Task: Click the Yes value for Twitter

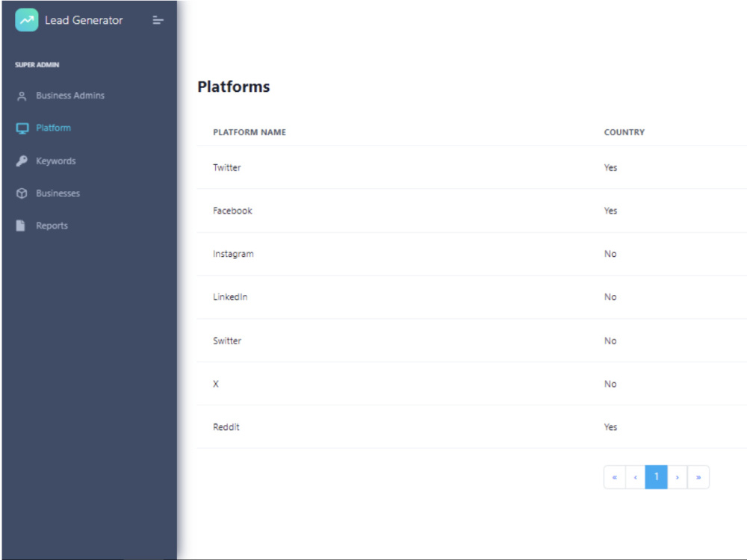Action: coord(611,167)
